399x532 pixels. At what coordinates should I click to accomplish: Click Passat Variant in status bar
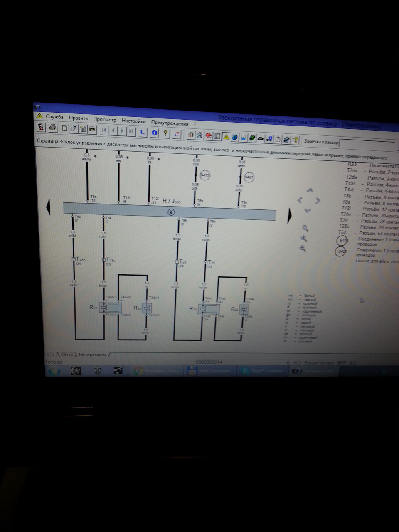(x=319, y=362)
